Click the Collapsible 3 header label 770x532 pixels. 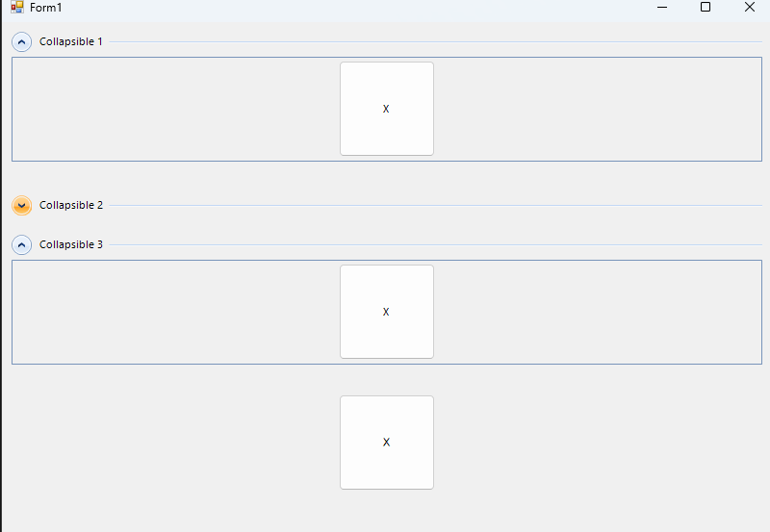pos(70,245)
